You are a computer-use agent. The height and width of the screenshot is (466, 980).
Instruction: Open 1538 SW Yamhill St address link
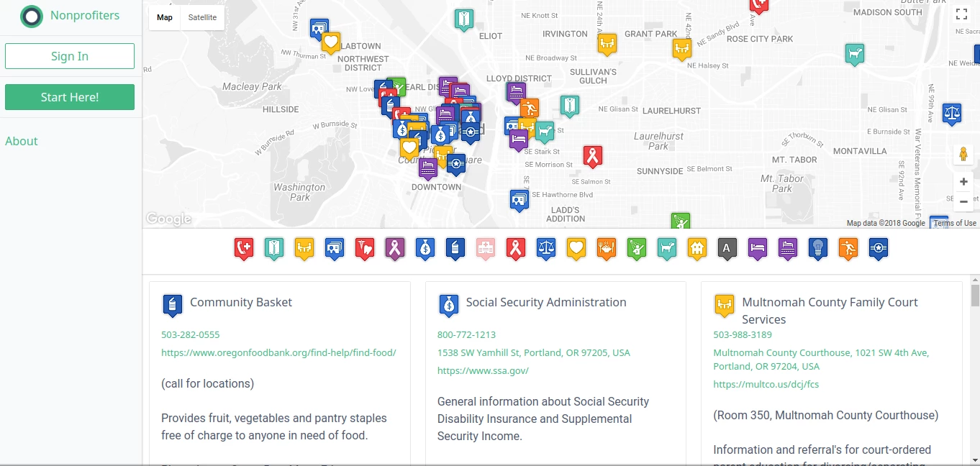pos(534,352)
